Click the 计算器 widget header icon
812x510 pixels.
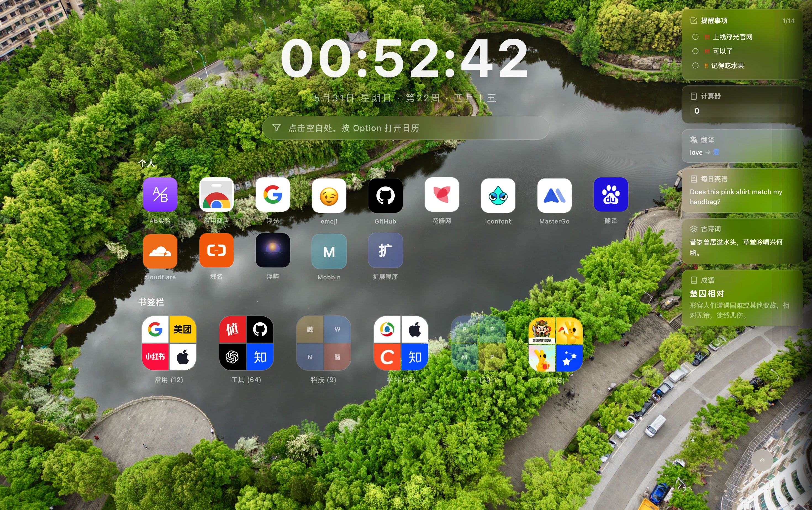tap(694, 96)
